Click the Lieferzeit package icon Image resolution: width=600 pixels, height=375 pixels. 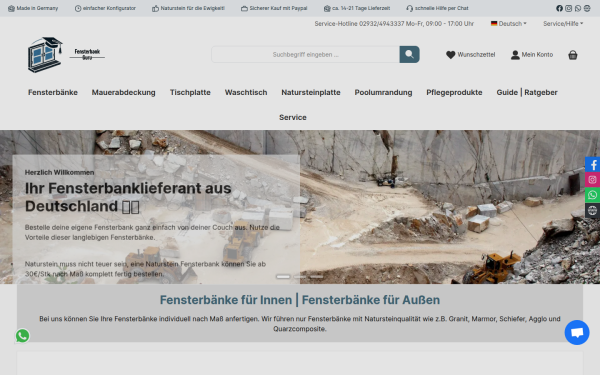pyautogui.click(x=327, y=8)
